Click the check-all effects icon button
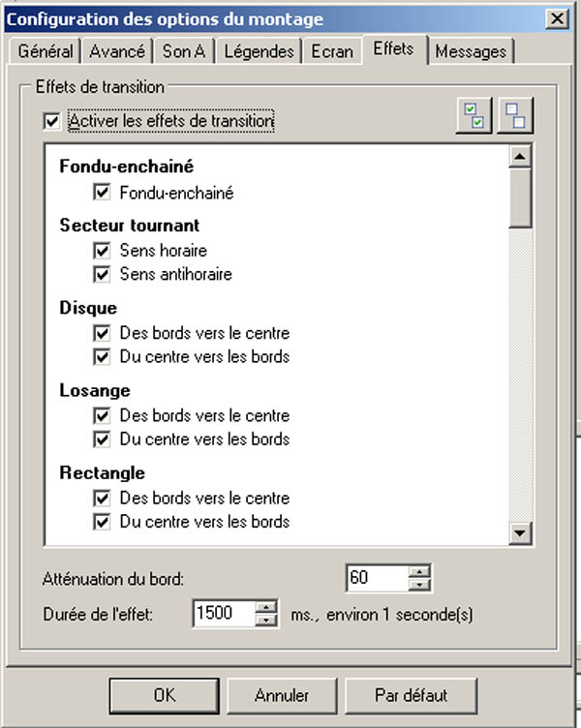581x728 pixels. pos(474,115)
